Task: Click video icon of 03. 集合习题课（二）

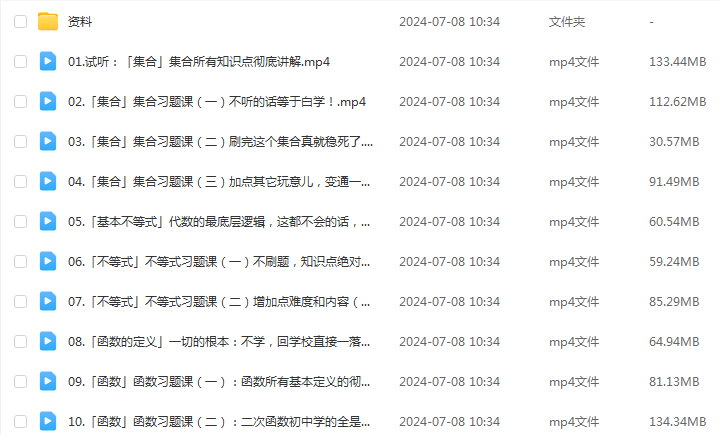Action: (x=48, y=141)
